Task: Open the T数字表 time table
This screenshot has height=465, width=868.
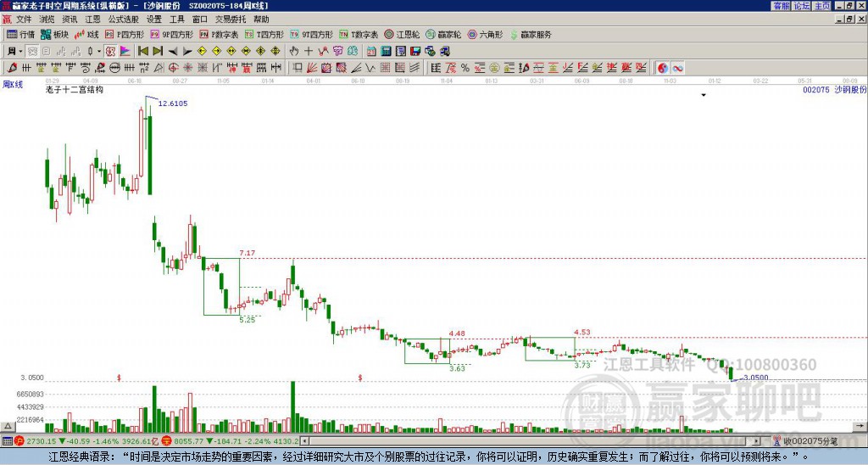Action: [359, 34]
